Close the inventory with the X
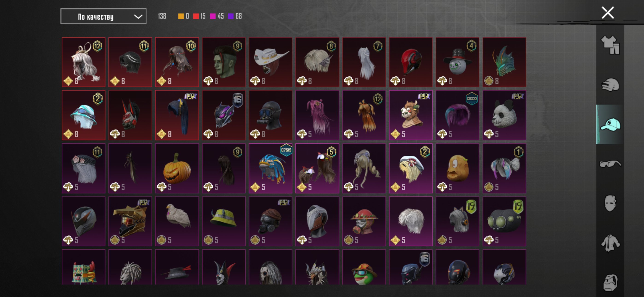644x297 pixels. pos(608,13)
